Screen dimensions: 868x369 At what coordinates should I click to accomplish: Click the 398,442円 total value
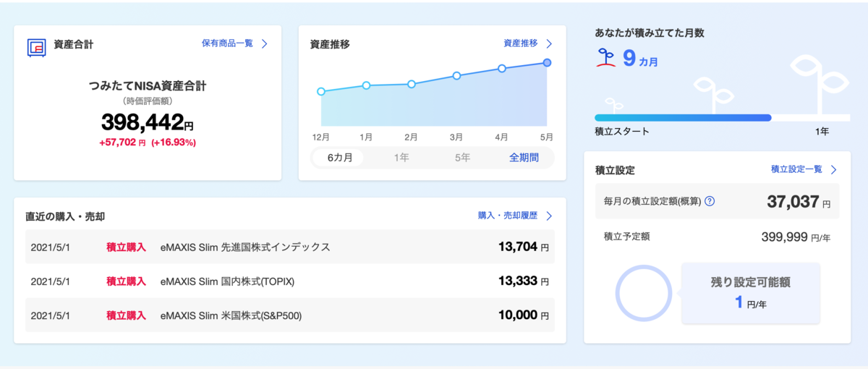click(x=148, y=121)
